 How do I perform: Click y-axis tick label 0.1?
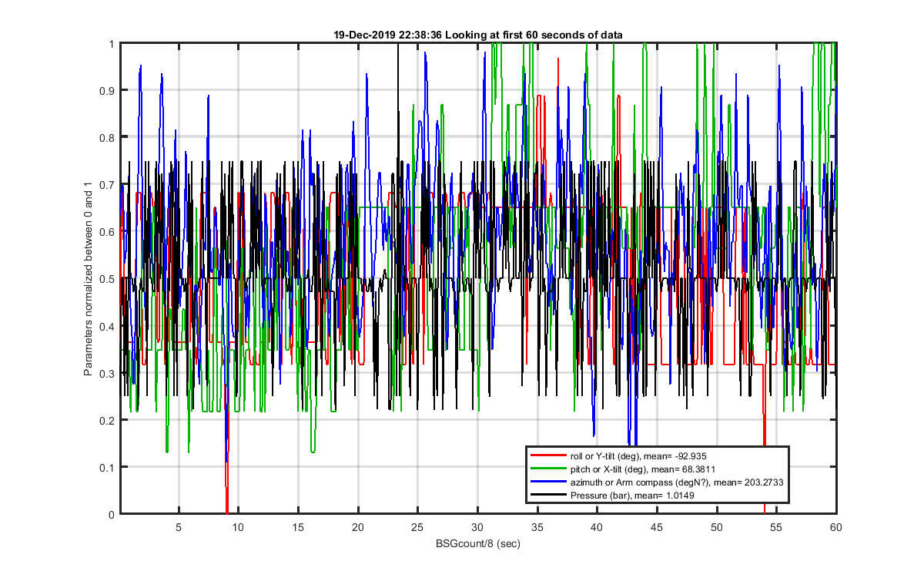point(106,467)
